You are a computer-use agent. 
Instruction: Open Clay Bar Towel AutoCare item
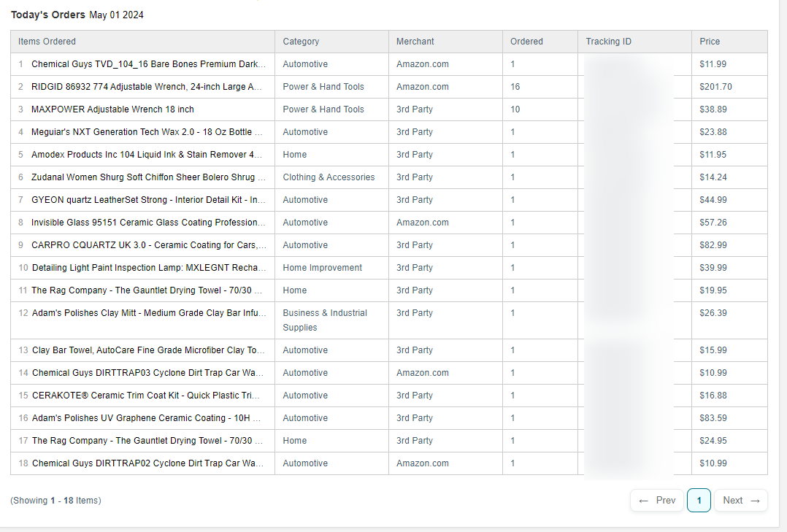pos(148,350)
